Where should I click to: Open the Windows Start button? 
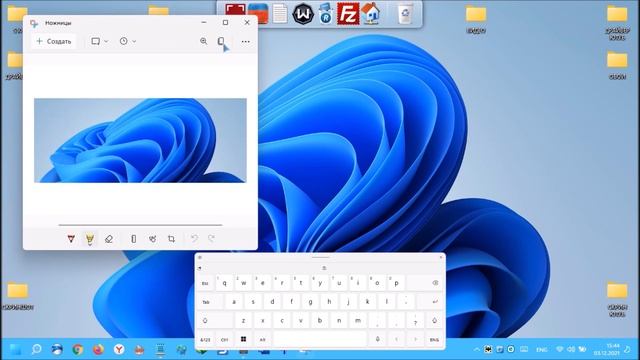(x=16, y=349)
